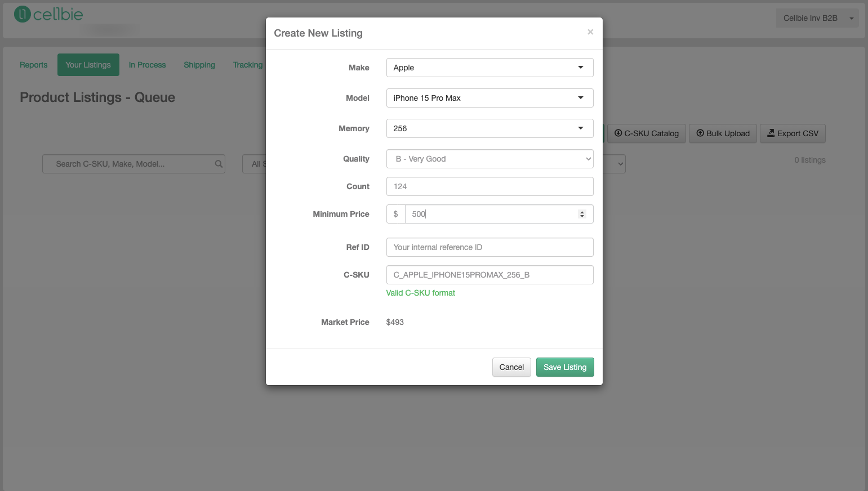This screenshot has width=868, height=491.
Task: Open the filter select right of the dialog
Action: click(x=615, y=164)
